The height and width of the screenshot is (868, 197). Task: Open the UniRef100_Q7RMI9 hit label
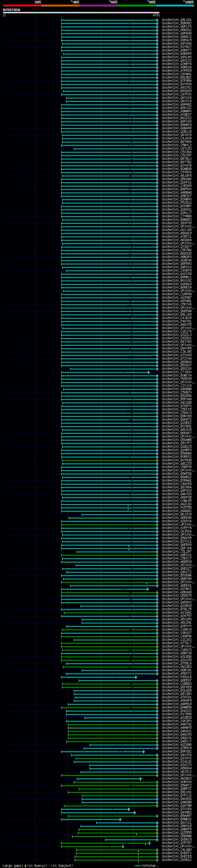click(x=177, y=748)
